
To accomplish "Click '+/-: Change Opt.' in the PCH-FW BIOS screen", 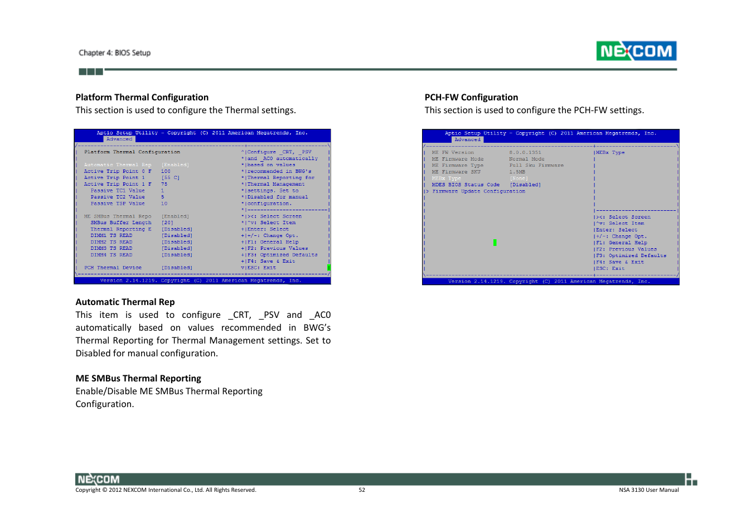I will pyautogui.click(x=621, y=236).
